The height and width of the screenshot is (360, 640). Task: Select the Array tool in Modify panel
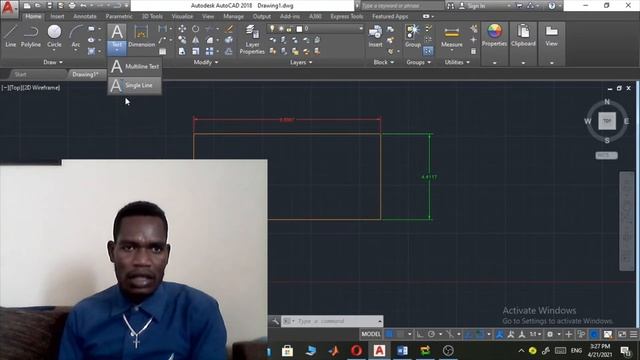209,51
